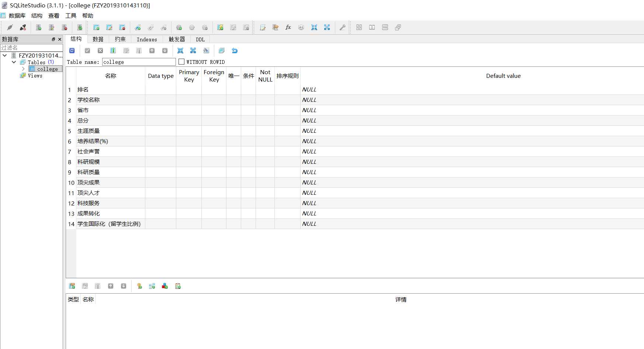The height and width of the screenshot is (349, 644).
Task: Click the tile windows vertically icon
Action: (385, 27)
